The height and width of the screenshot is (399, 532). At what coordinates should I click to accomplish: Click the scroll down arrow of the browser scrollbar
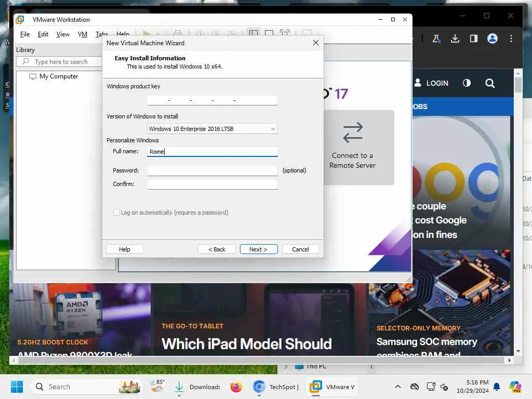pyautogui.click(x=518, y=351)
